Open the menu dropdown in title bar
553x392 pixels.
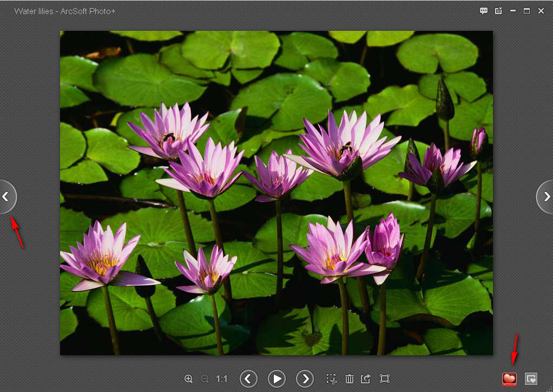click(x=498, y=11)
